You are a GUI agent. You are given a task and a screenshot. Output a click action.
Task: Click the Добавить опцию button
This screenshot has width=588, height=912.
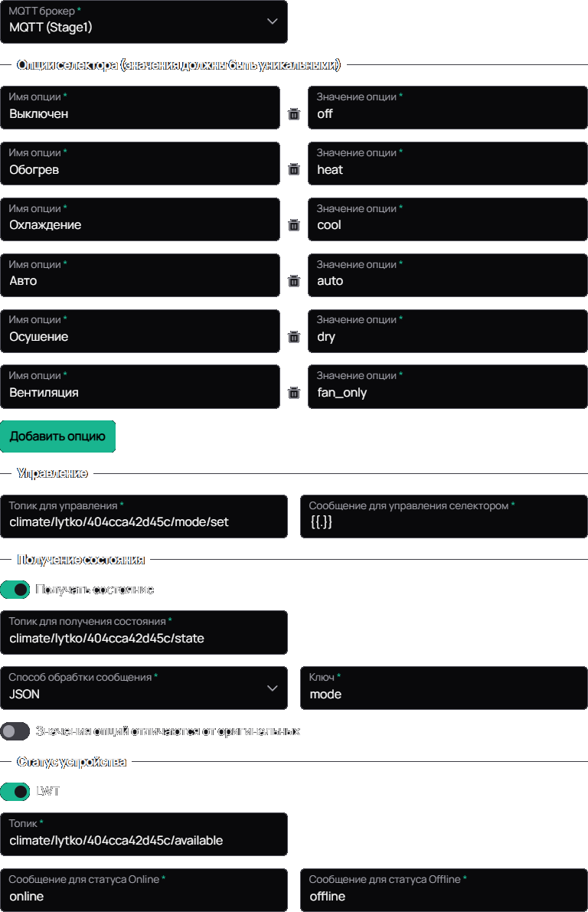57,436
